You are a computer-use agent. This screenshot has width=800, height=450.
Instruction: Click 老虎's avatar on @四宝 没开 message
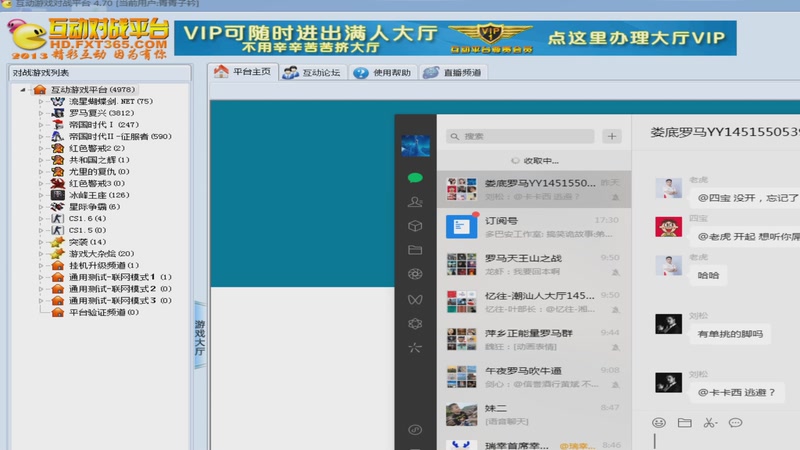point(668,188)
